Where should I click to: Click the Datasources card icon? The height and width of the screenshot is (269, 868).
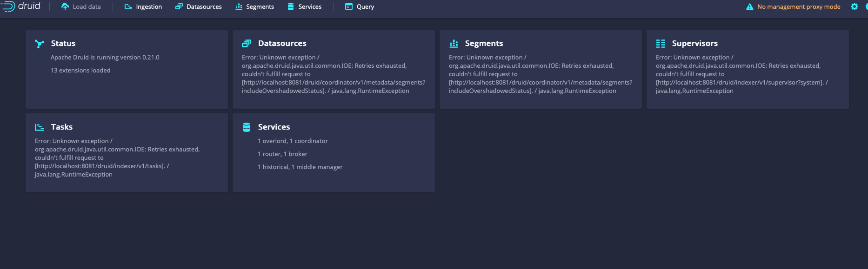[x=247, y=44]
